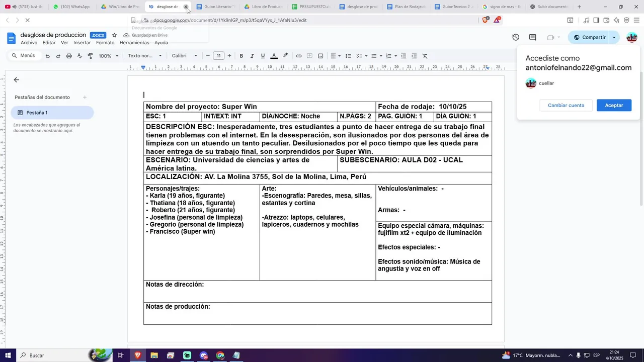This screenshot has height=362, width=644.
Task: Redo the last undone action
Action: (x=58, y=56)
